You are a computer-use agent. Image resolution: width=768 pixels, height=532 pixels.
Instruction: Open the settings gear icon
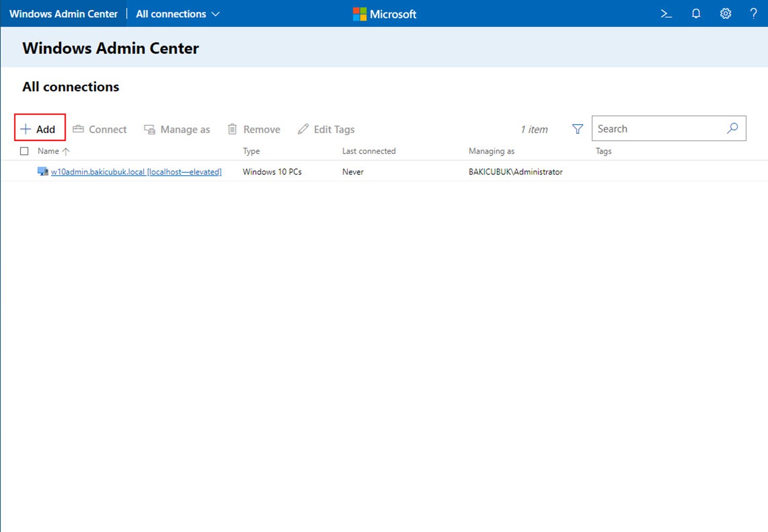tap(726, 14)
